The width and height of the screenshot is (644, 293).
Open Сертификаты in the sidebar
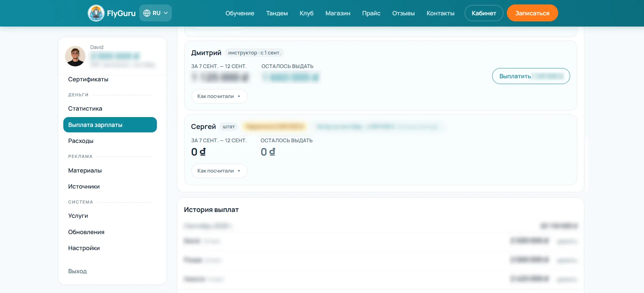click(88, 79)
